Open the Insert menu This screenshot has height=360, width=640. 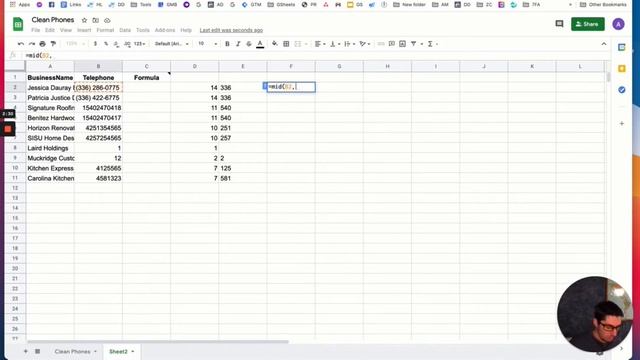coord(84,30)
